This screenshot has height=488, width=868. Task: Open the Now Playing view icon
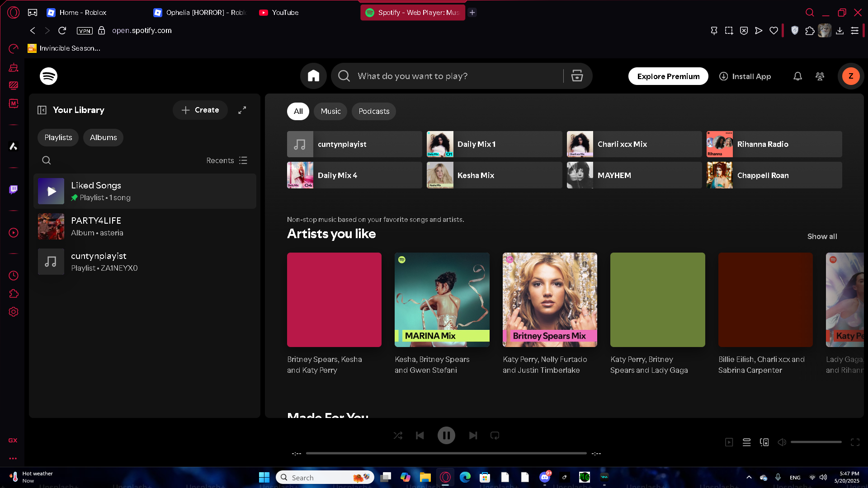point(729,442)
